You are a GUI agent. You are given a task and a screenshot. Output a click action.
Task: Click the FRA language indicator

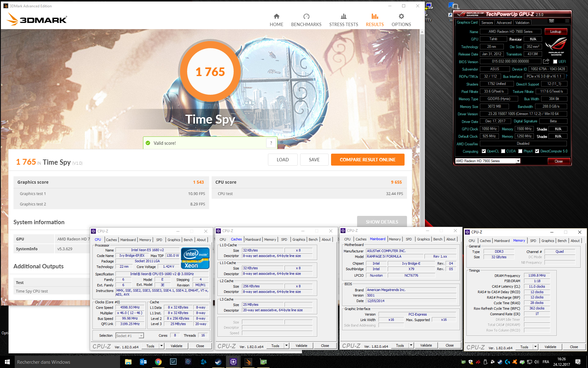(x=546, y=362)
